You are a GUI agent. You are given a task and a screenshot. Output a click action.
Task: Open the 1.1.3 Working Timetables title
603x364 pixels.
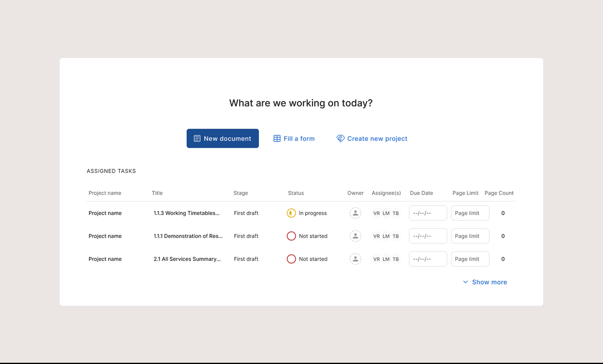click(x=187, y=213)
